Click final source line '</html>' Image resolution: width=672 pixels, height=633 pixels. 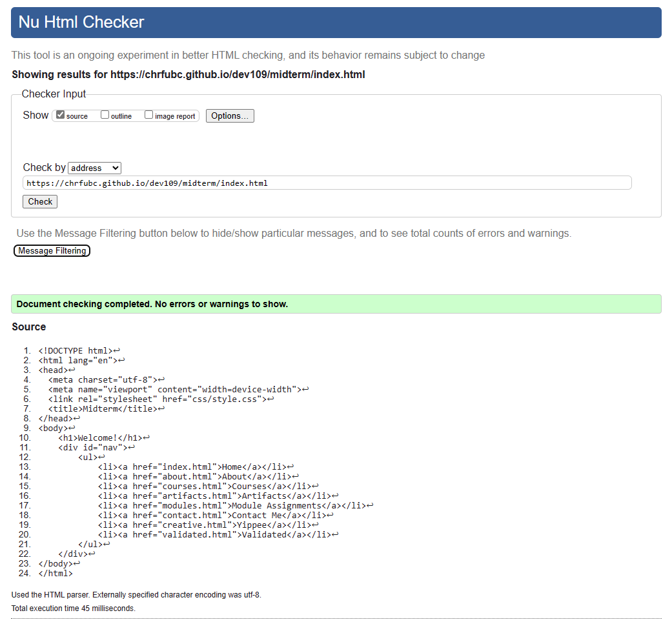56,573
